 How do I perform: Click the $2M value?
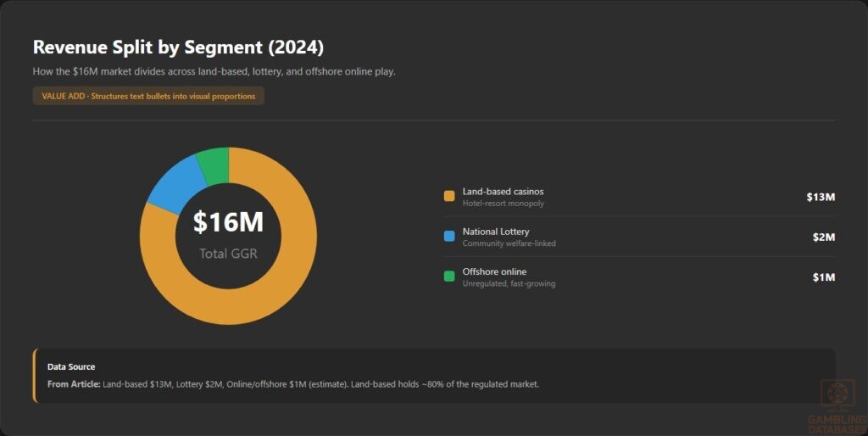824,238
